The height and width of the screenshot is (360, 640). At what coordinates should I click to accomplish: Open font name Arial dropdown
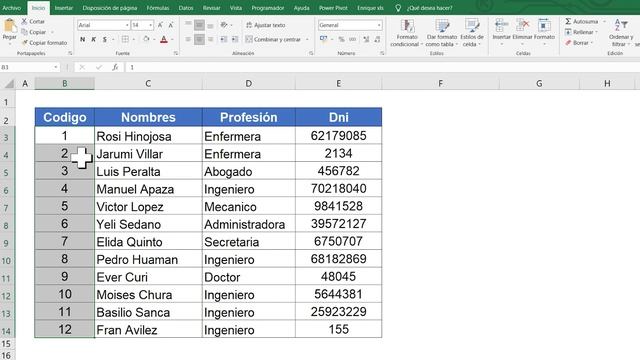[127, 25]
